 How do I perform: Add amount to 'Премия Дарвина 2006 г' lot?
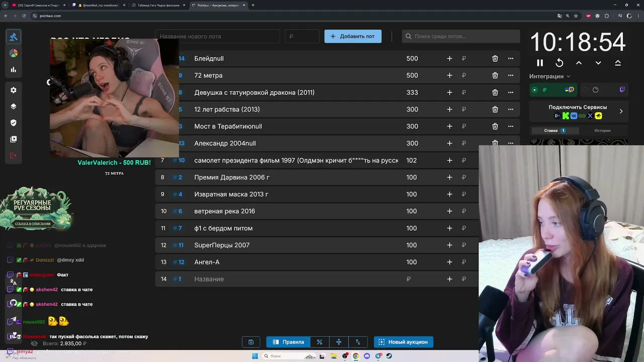point(450,177)
